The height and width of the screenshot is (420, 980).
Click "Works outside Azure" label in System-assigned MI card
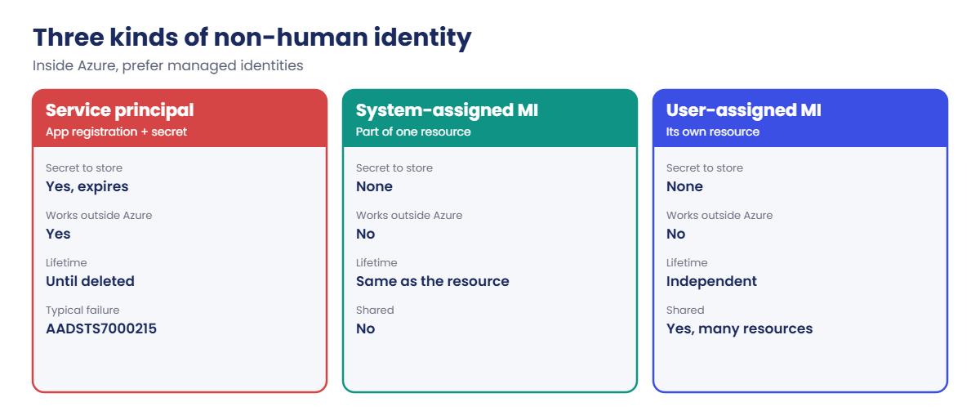click(409, 216)
